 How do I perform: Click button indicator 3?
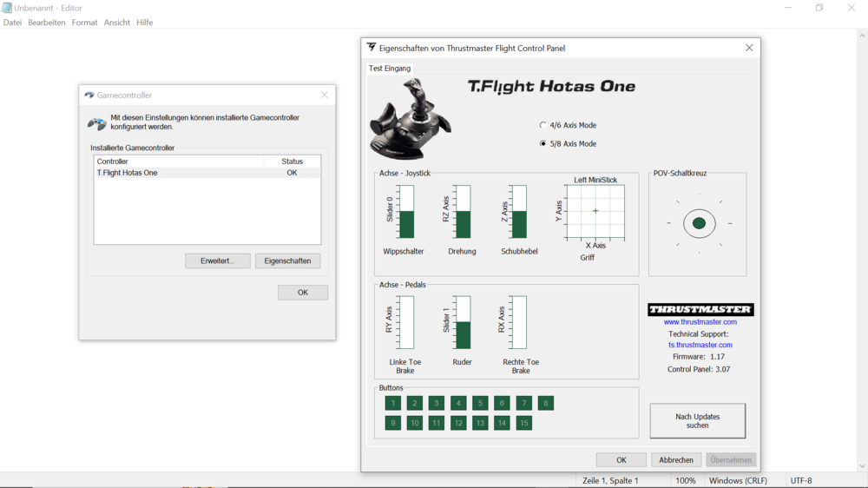coord(437,403)
